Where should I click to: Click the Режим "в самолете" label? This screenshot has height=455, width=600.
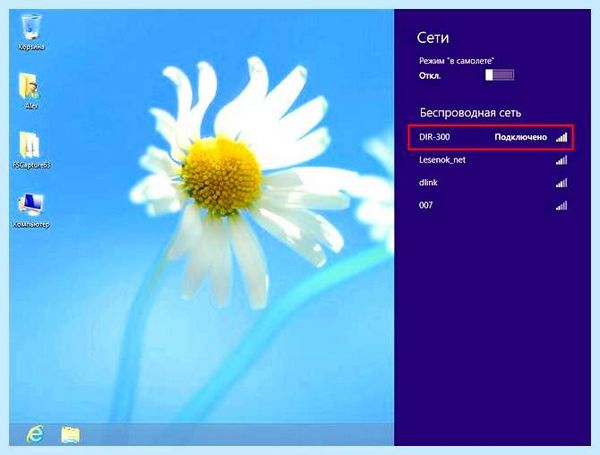[457, 61]
